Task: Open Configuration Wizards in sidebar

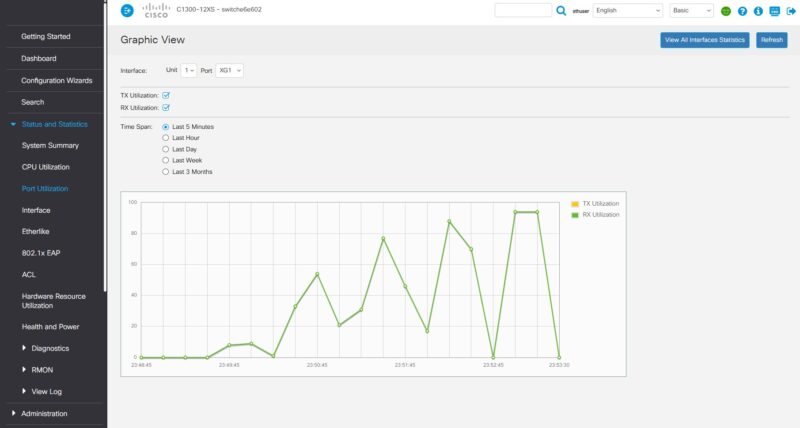Action: (x=57, y=81)
